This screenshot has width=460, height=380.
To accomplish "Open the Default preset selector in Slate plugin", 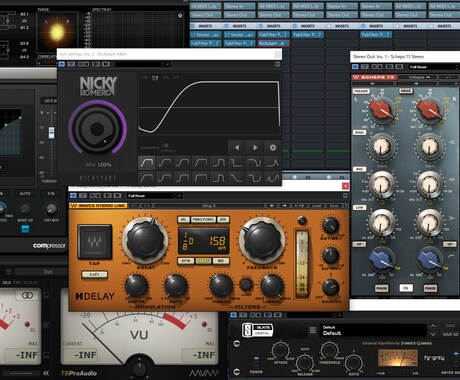I will (373, 330).
